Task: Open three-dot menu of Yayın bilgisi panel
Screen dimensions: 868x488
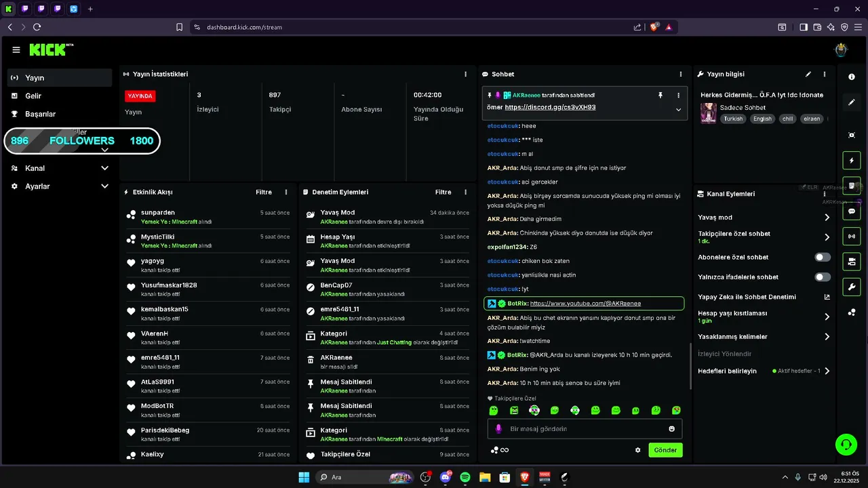Action: [825, 74]
